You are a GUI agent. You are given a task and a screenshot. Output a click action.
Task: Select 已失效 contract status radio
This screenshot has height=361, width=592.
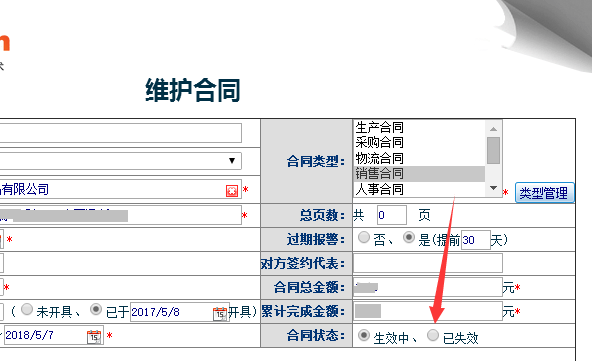433,335
